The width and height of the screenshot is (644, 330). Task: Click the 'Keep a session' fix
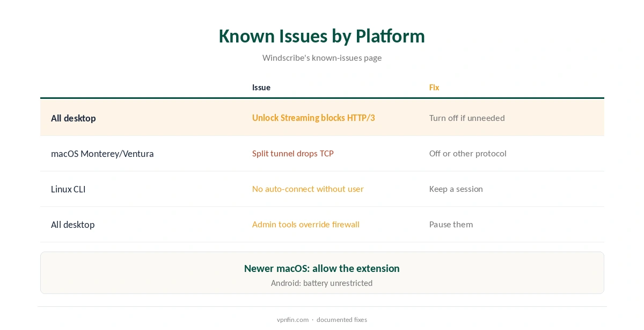click(x=456, y=189)
